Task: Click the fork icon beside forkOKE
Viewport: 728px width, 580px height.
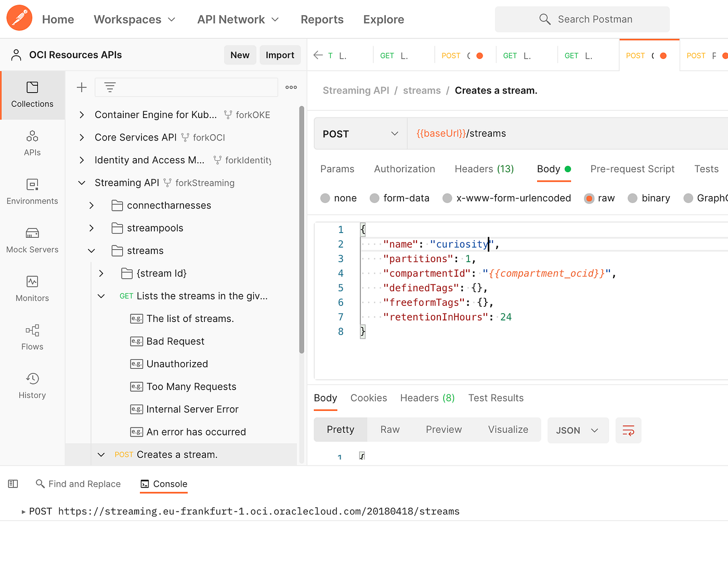Action: pos(228,114)
